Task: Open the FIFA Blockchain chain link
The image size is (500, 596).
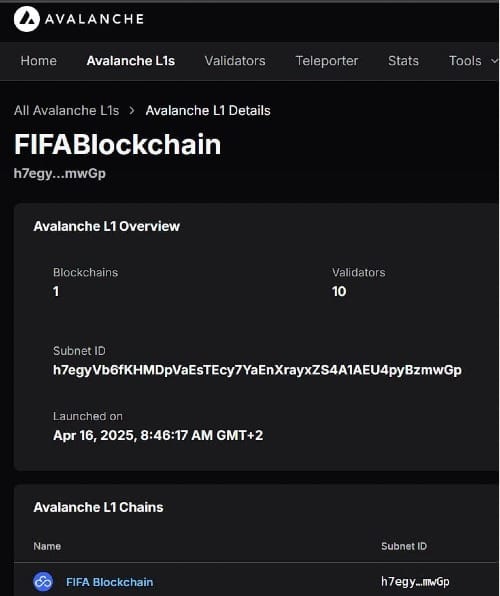Action: 110,582
